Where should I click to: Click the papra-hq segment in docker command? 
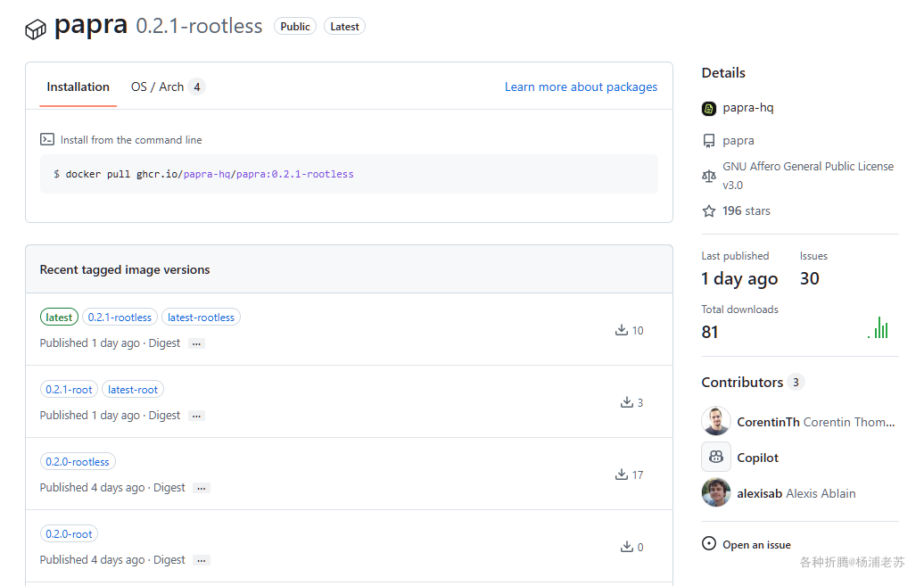(207, 174)
